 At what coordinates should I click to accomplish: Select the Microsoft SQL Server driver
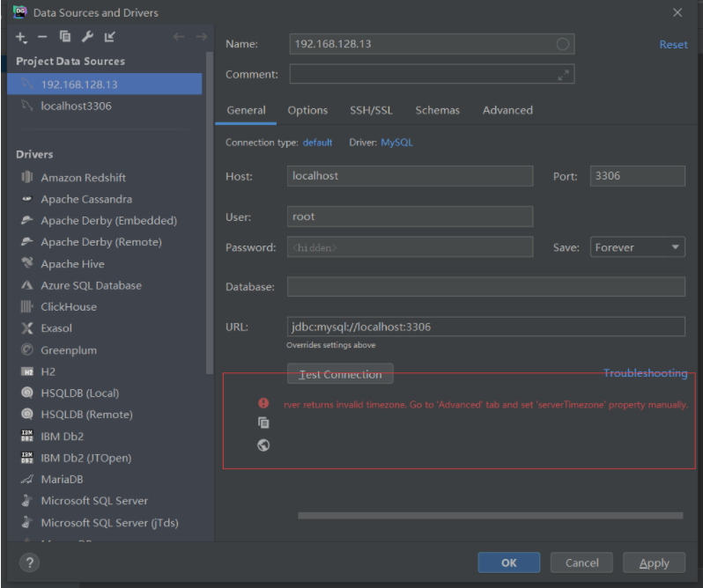click(x=94, y=501)
